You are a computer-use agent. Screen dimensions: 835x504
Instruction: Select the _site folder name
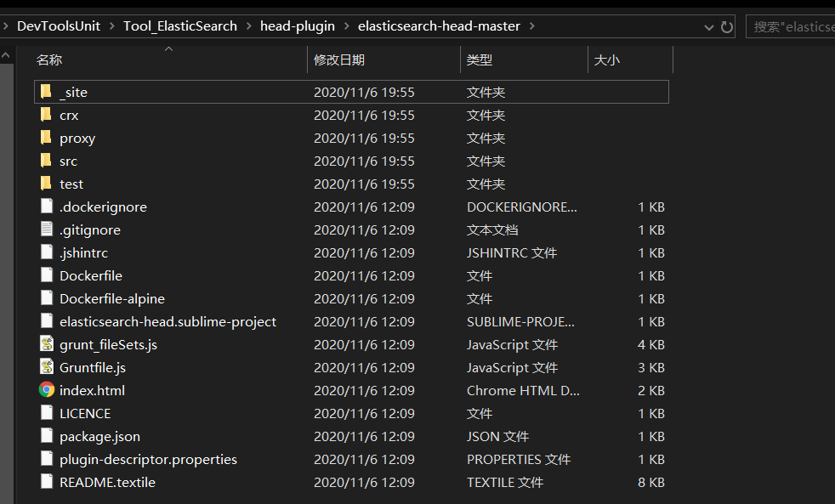click(x=73, y=92)
